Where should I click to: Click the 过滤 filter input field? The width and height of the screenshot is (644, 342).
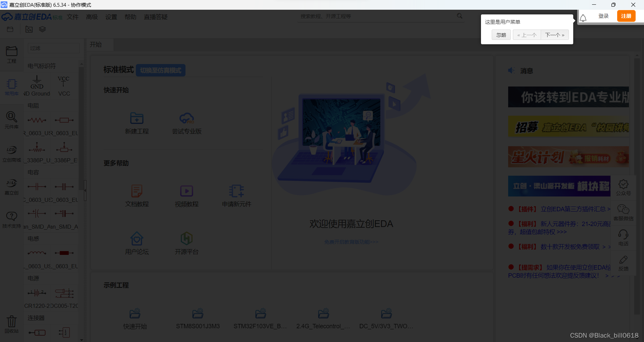(x=53, y=48)
